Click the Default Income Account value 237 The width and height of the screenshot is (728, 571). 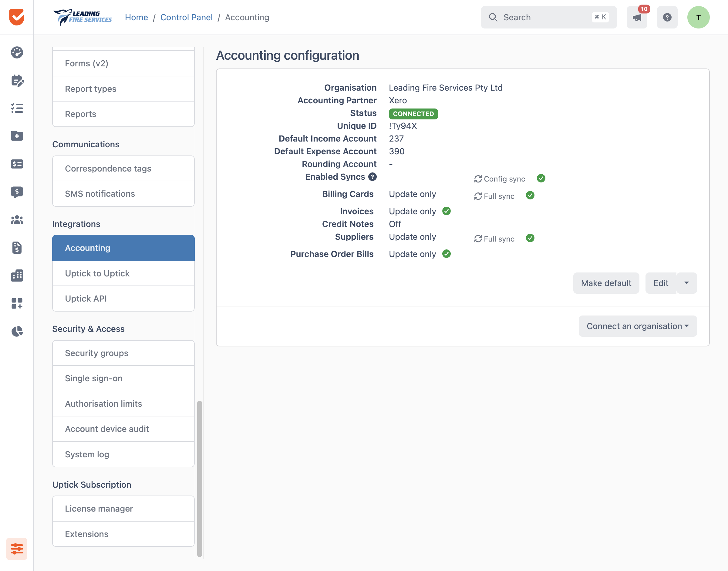click(396, 139)
